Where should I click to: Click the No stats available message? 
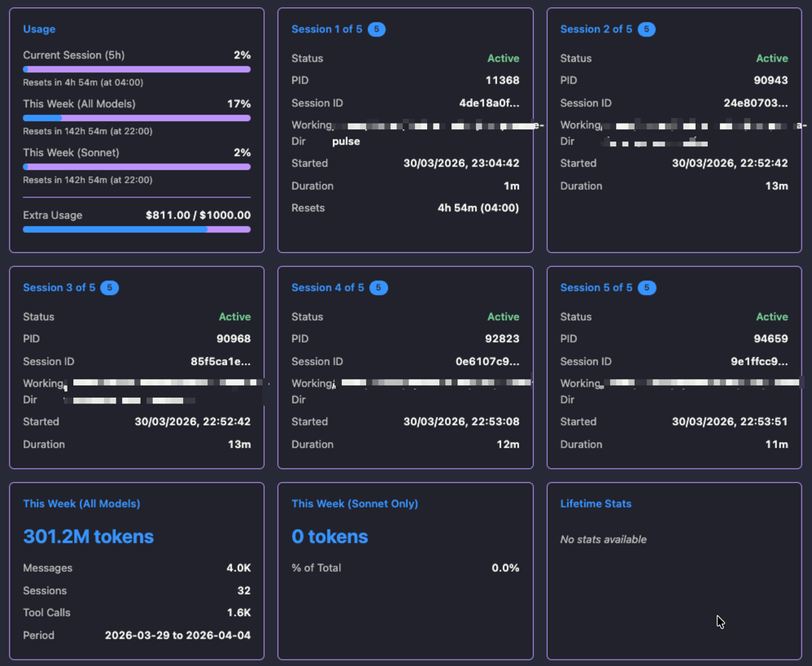(603, 539)
